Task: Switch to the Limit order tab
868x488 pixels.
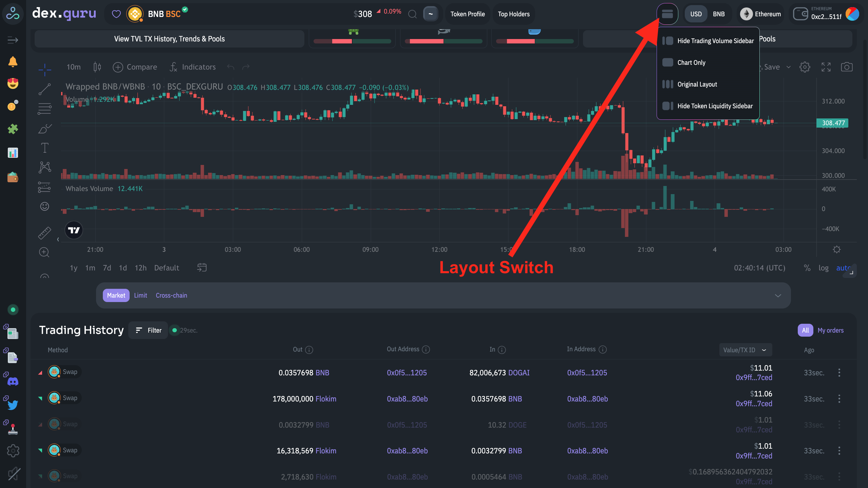Action: pos(140,296)
